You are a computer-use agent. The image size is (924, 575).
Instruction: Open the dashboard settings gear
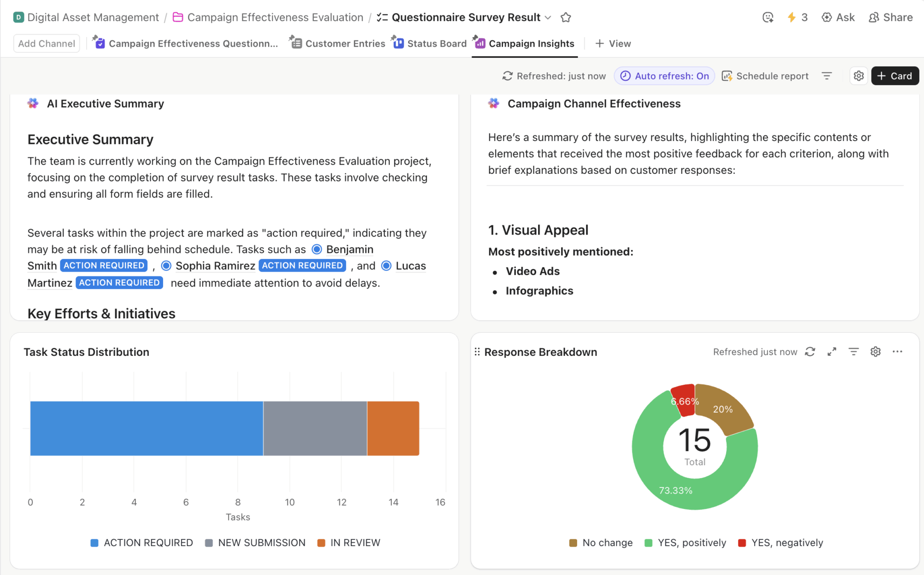(x=859, y=76)
